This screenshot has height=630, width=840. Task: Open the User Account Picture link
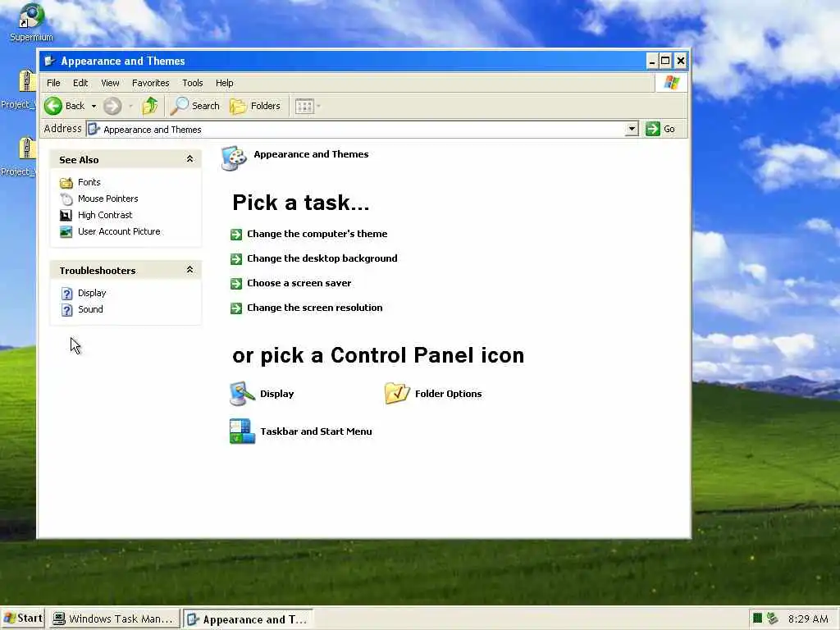(119, 231)
